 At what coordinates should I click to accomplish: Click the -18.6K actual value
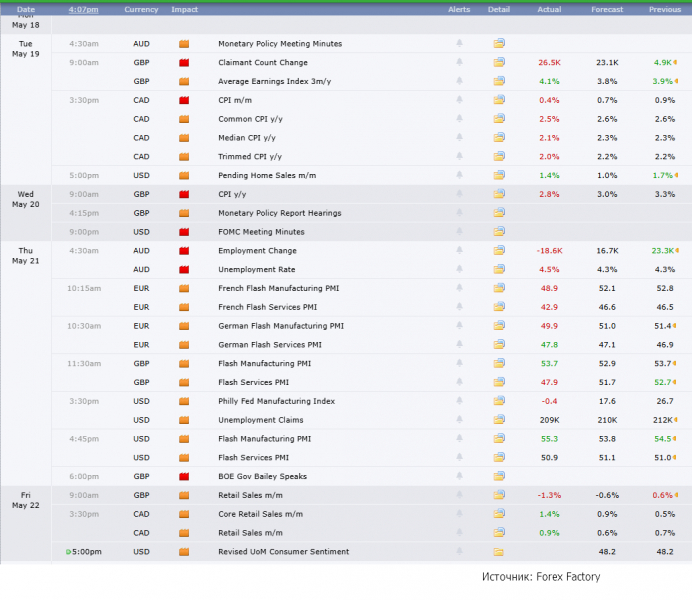[549, 251]
